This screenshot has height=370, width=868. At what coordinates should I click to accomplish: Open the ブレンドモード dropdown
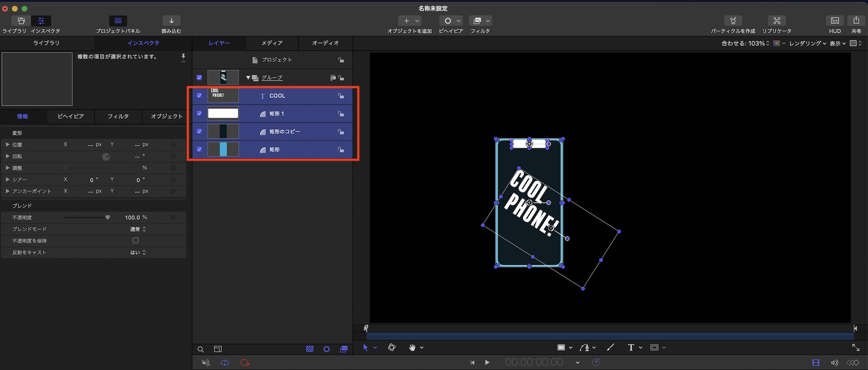tap(138, 229)
